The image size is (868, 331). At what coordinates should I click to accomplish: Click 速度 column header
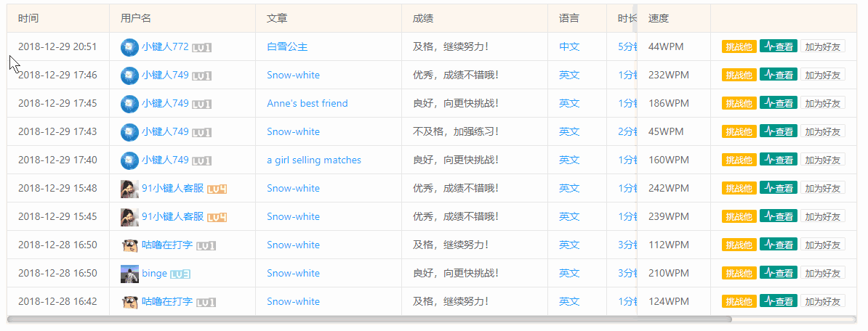coord(659,18)
